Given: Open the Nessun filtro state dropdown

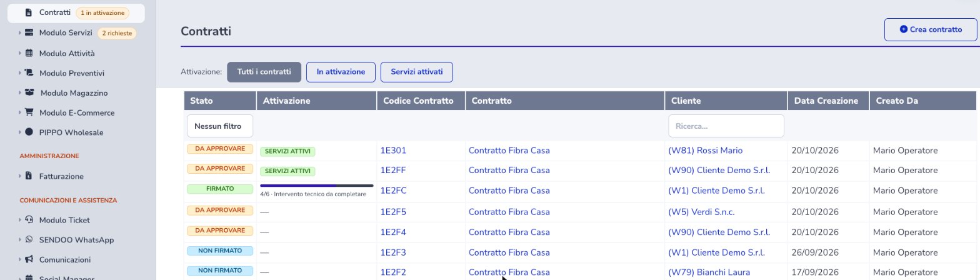Looking at the screenshot, I should point(220,126).
